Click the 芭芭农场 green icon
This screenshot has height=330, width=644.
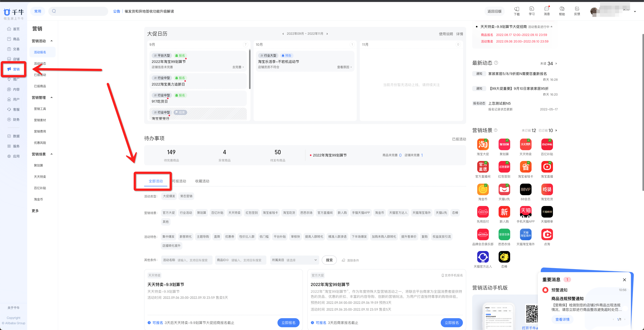click(504, 234)
